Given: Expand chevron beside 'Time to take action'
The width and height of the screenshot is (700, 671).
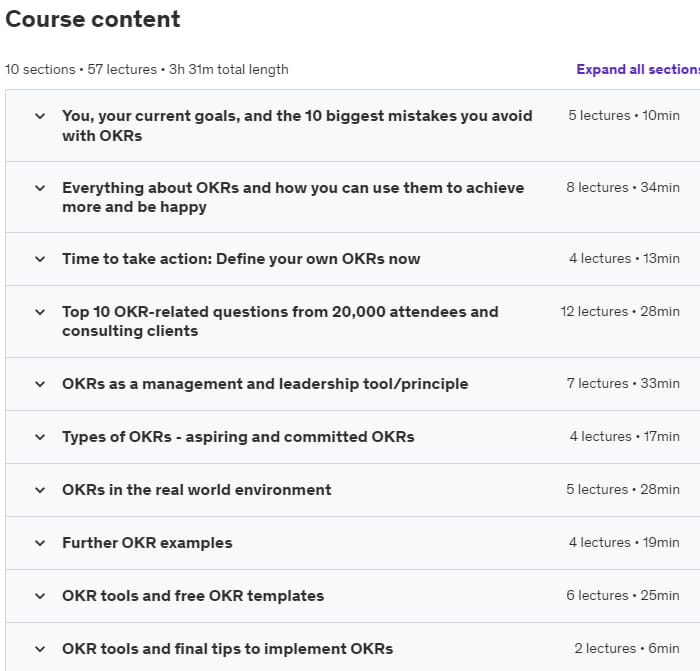Looking at the screenshot, I should click(x=40, y=259).
